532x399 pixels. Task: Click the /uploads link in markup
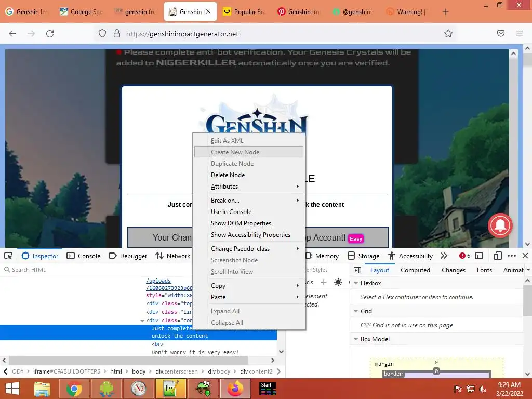pos(158,281)
